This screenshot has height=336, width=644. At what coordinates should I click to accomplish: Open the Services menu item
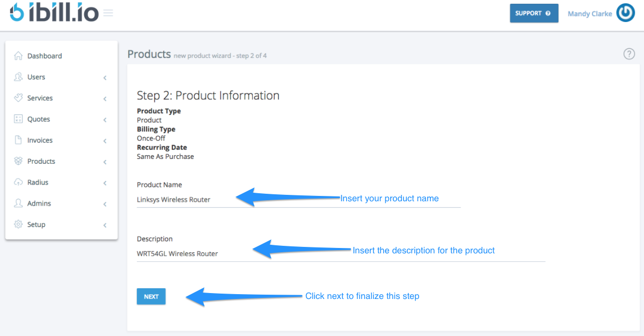click(x=40, y=98)
